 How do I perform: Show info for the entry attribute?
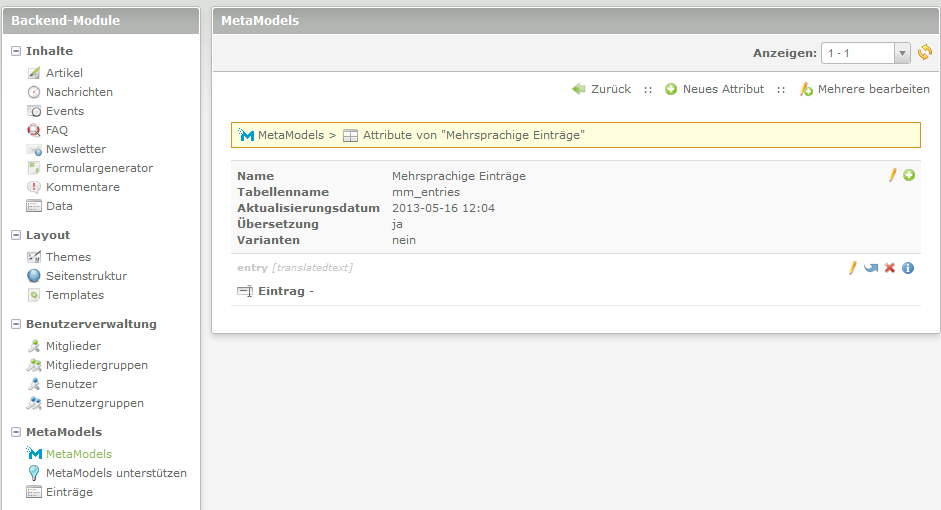pos(908,268)
